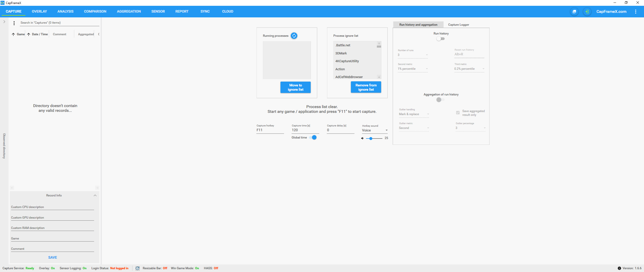
Task: Open the header three-dot options menu
Action: [636, 12]
